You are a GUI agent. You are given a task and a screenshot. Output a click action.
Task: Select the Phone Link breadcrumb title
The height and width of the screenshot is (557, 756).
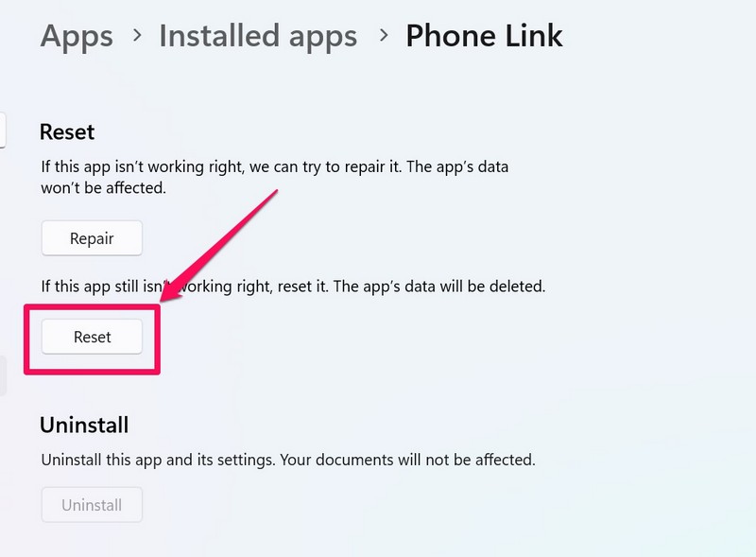[484, 36]
